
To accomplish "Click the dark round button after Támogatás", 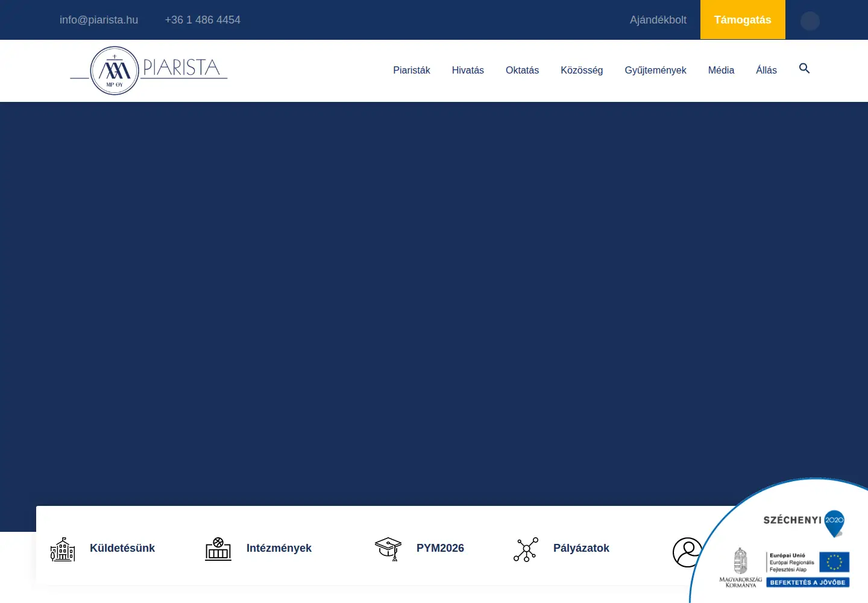I will 810,21.
